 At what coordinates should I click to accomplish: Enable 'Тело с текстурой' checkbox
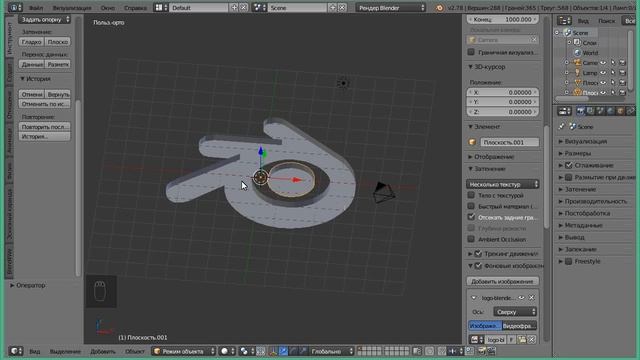point(471,195)
